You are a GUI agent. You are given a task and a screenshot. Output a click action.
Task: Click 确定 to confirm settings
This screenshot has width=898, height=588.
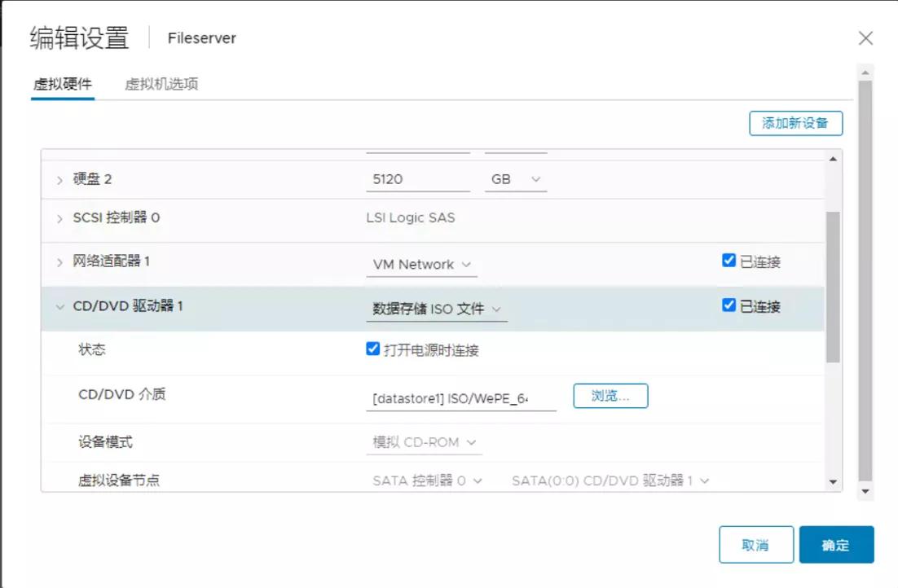837,544
